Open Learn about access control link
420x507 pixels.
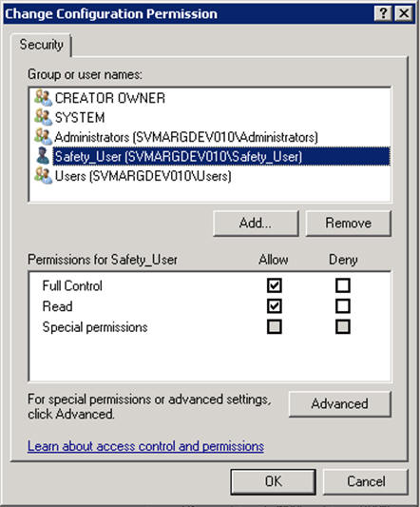pos(145,446)
